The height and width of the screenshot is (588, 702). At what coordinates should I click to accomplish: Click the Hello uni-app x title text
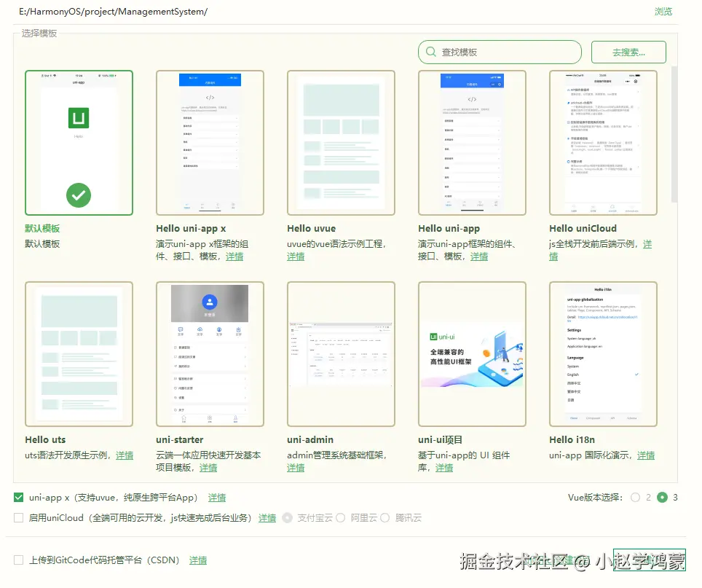point(191,228)
